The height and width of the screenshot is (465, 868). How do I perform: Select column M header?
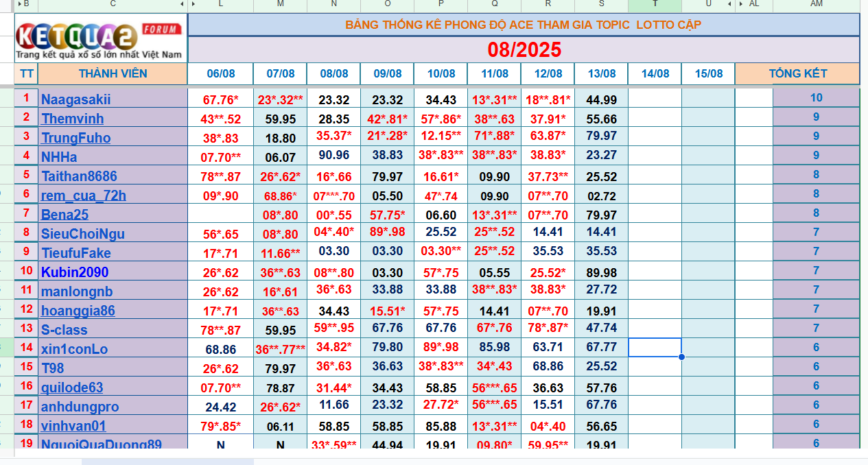pyautogui.click(x=280, y=4)
